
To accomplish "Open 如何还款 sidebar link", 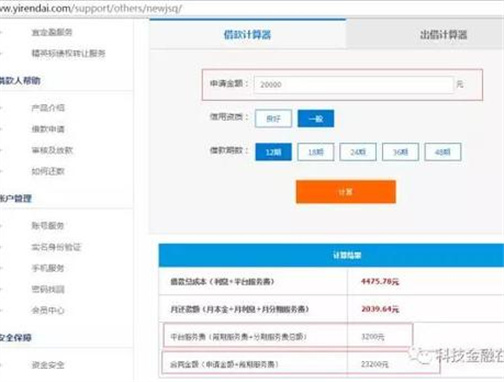I will click(48, 171).
